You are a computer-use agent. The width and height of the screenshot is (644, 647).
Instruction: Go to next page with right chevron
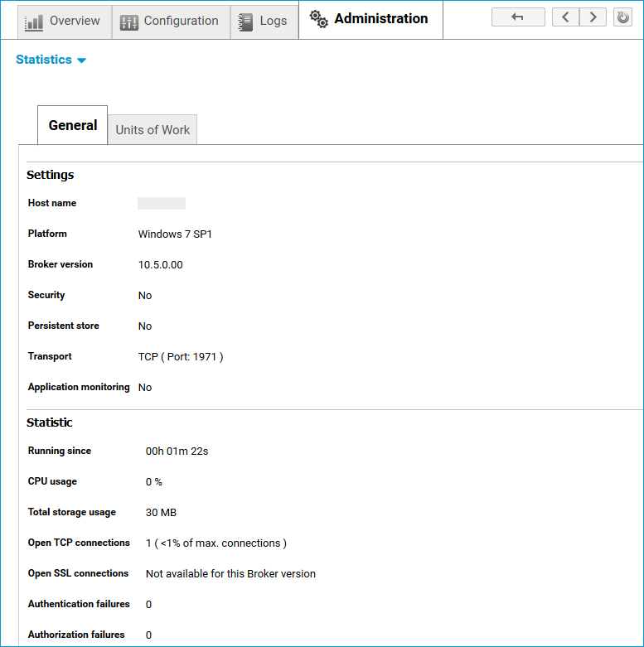click(x=593, y=17)
